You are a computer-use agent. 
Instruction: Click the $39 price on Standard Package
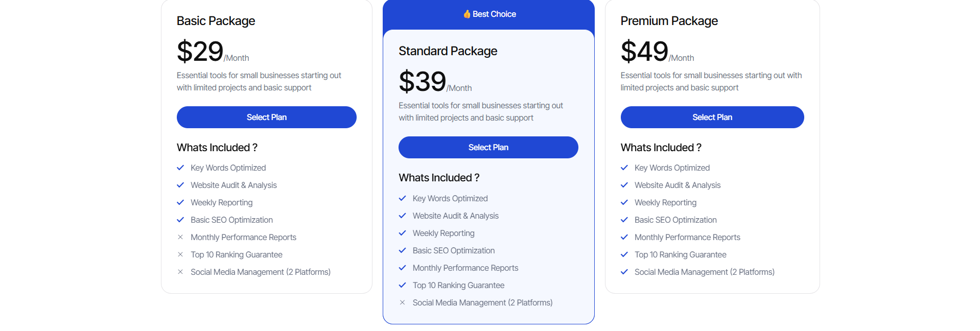pyautogui.click(x=421, y=81)
